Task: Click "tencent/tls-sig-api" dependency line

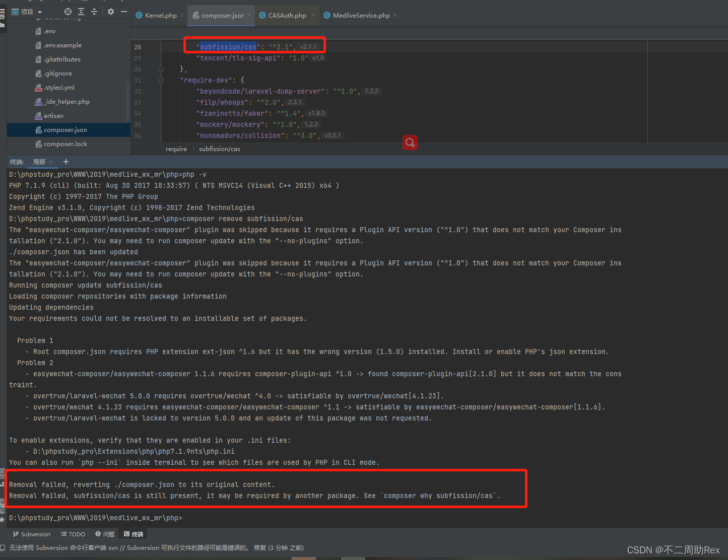Action: [x=252, y=58]
